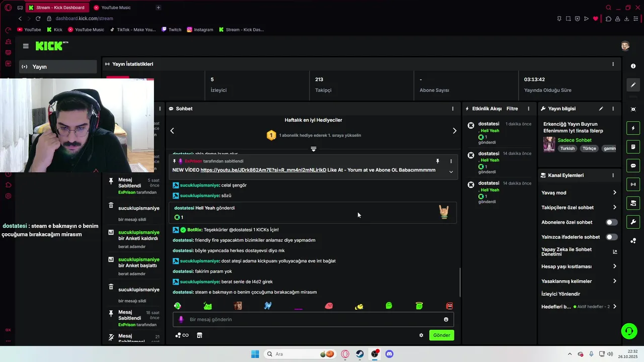The image size is (644, 362).
Task: Edit stream info with pencil icon
Action: point(601,109)
